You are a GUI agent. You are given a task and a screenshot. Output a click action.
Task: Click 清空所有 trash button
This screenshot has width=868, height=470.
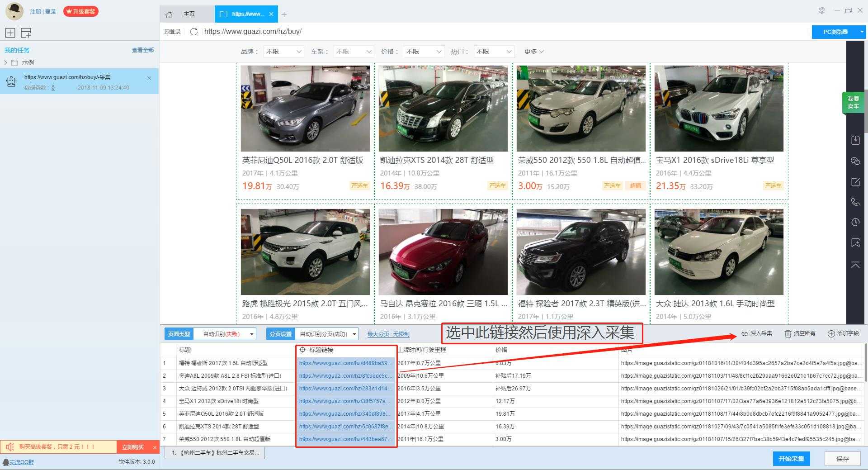point(800,333)
